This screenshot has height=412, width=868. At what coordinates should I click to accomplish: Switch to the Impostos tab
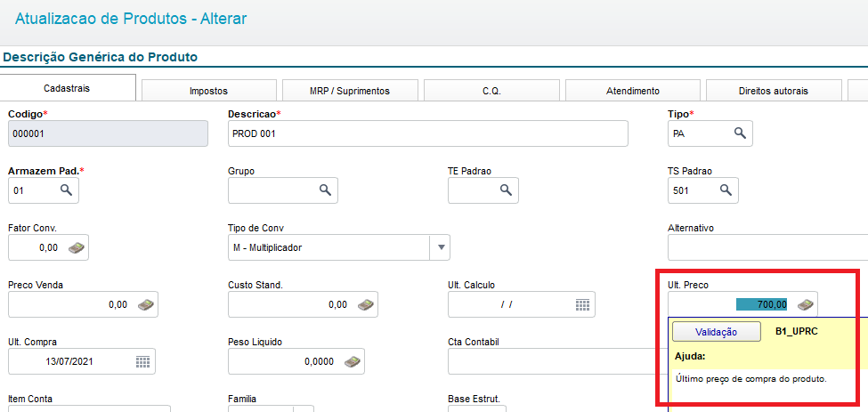pyautogui.click(x=208, y=91)
